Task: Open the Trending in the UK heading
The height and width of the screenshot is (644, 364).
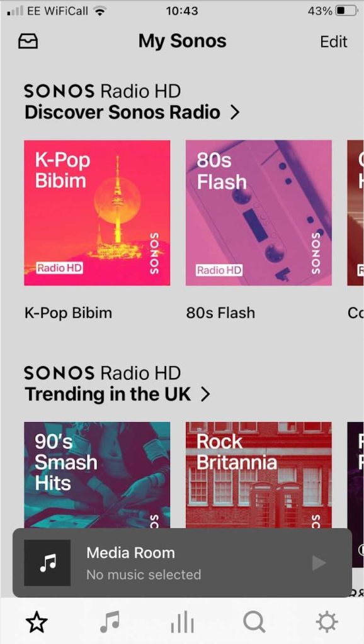Action: [108, 394]
